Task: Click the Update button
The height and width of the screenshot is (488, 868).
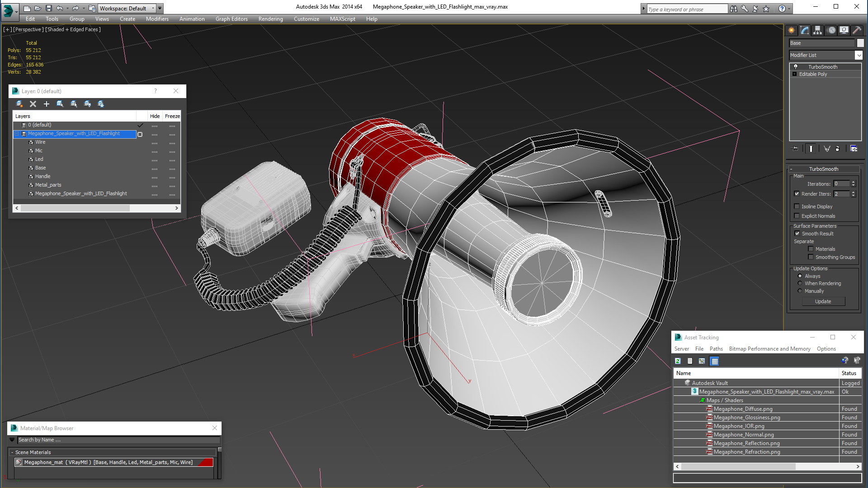Action: pyautogui.click(x=823, y=301)
